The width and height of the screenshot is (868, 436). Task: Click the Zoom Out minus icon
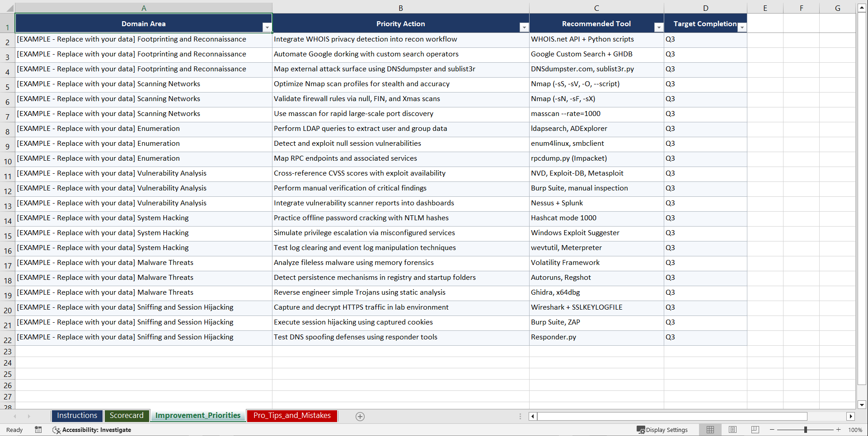point(772,430)
